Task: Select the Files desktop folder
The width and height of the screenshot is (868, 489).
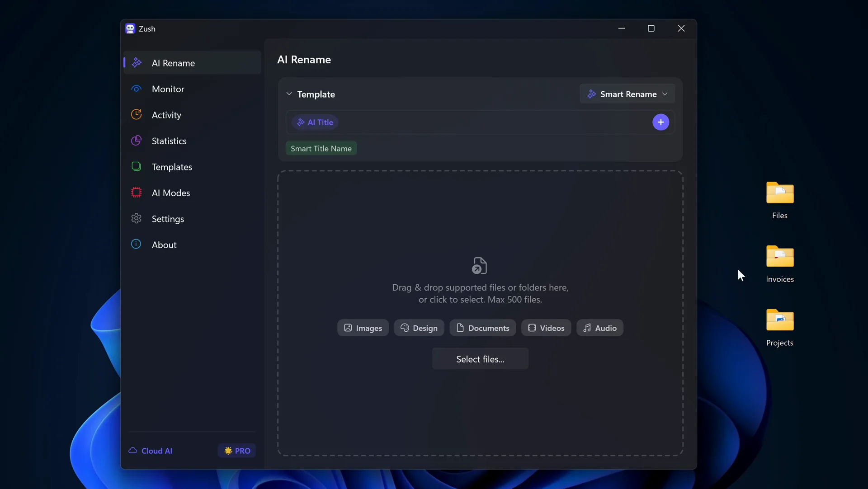Action: tap(779, 201)
